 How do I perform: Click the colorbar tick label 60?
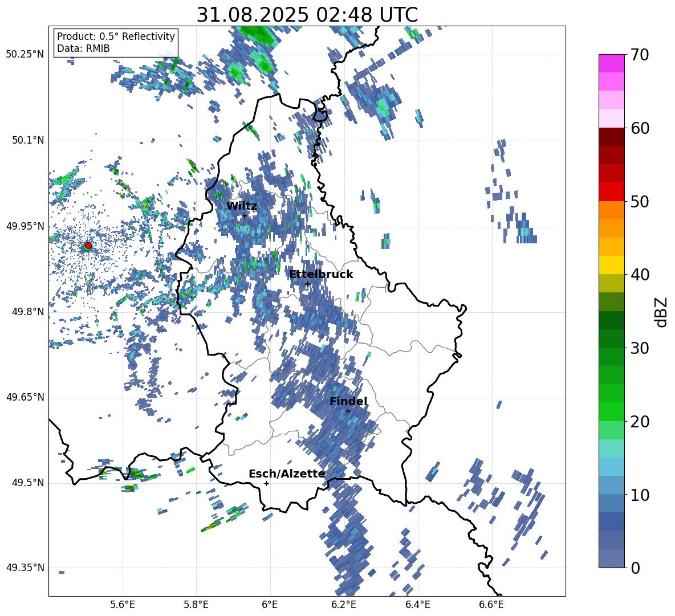coord(640,128)
